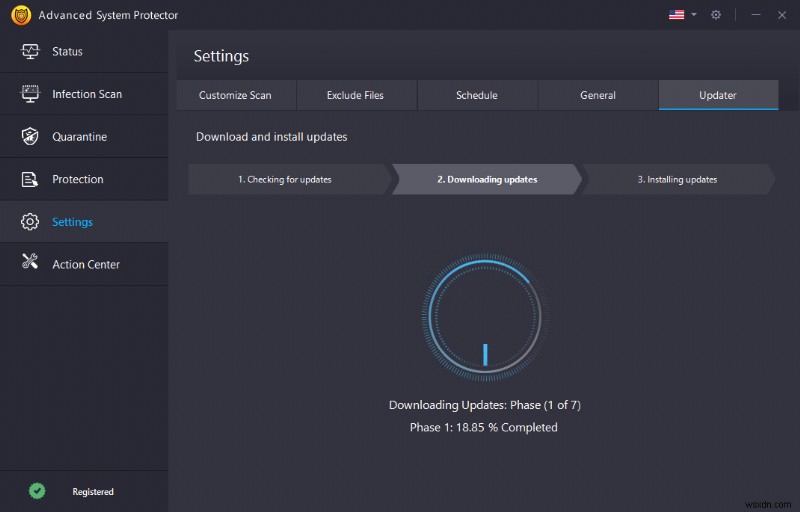Select the highlighted Settings label

pos(72,222)
